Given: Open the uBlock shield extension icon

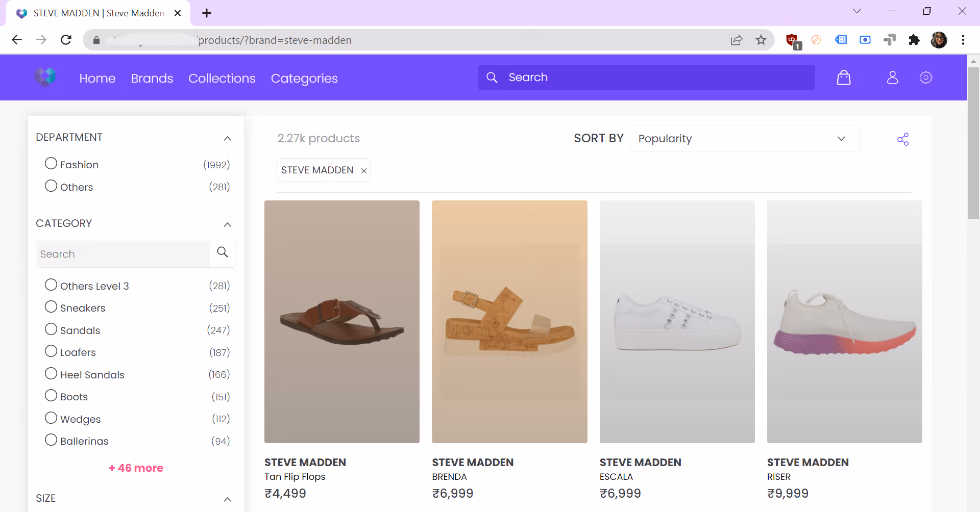Looking at the screenshot, I should click(x=793, y=40).
